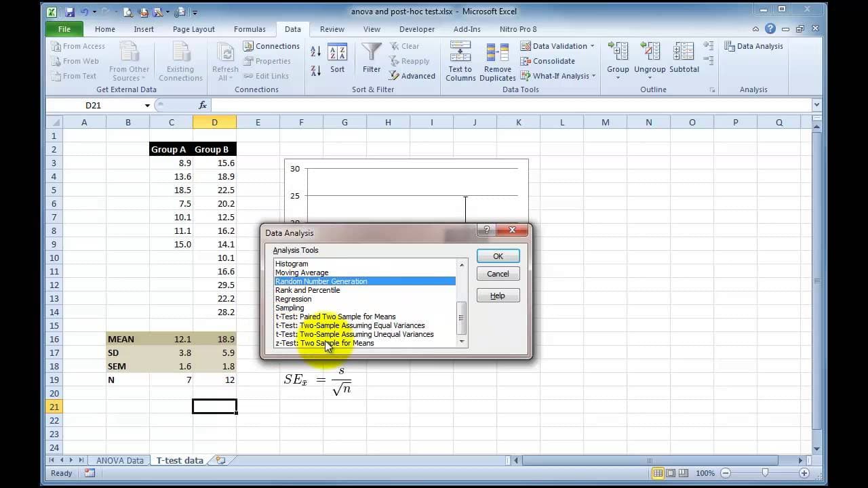Viewport: 868px width, 488px height.
Task: Click the Sort Z to A icon
Action: (316, 70)
